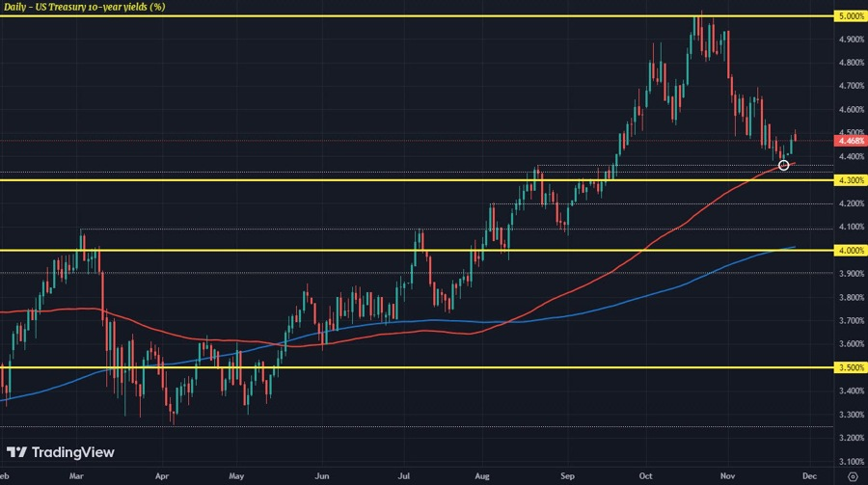Click the white circle marker on chart
The width and height of the screenshot is (868, 485).
(783, 165)
